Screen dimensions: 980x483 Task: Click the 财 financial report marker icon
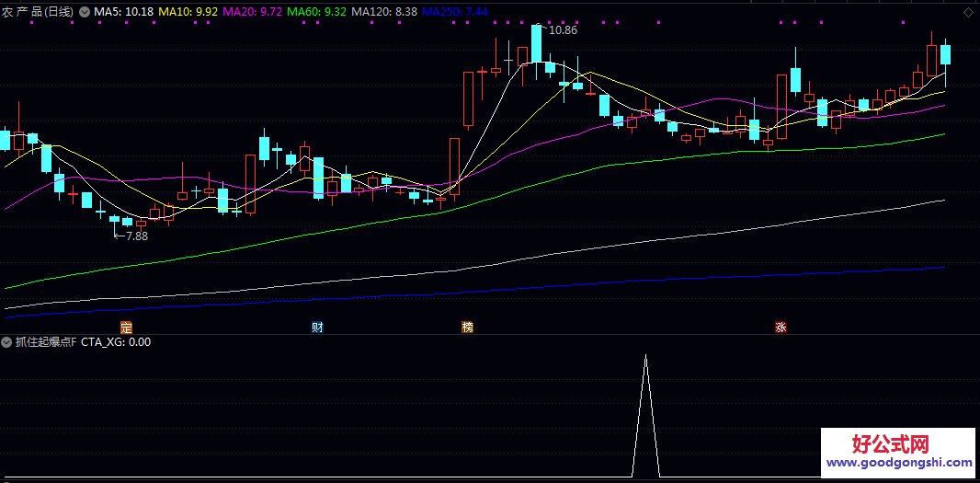[x=318, y=328]
